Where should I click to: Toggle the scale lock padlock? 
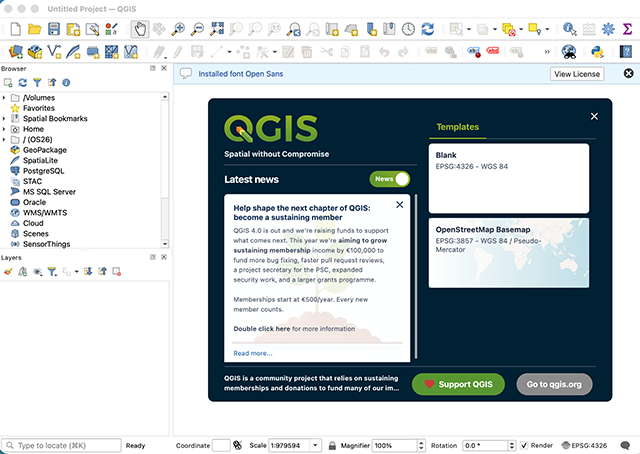332,445
